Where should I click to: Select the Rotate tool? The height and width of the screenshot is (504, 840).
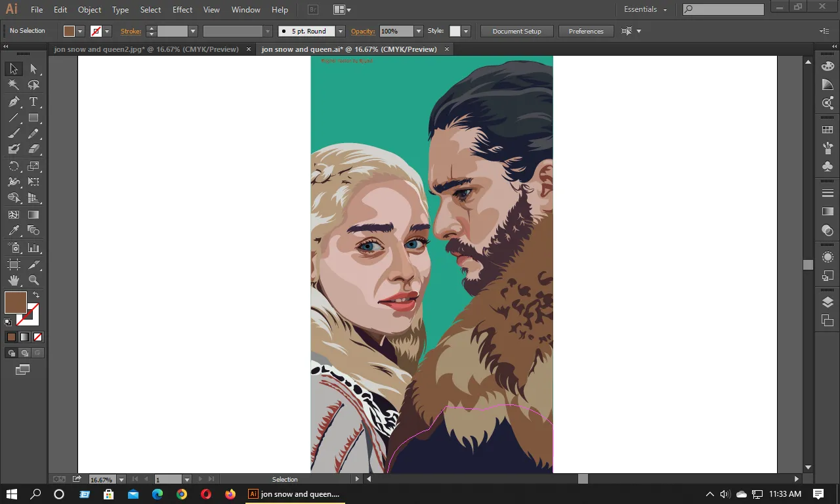13,166
